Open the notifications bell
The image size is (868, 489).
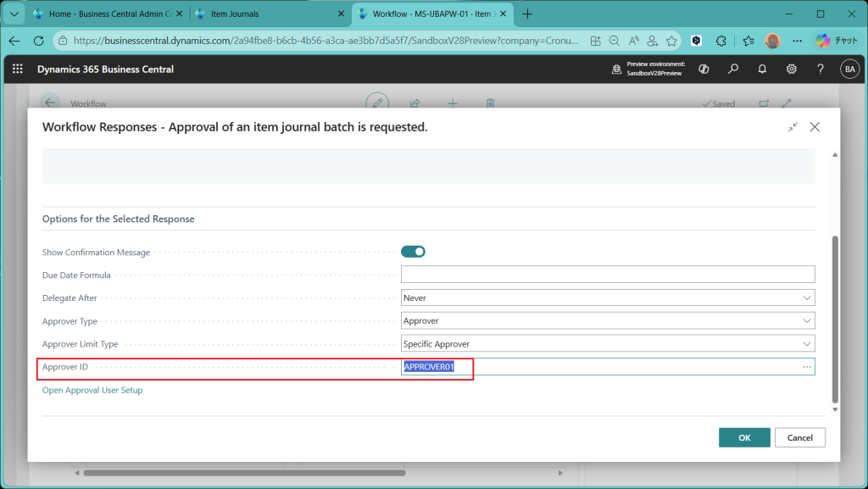(762, 69)
